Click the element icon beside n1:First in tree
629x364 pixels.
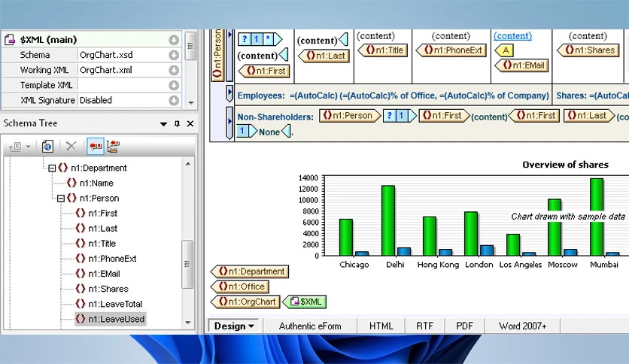(81, 214)
